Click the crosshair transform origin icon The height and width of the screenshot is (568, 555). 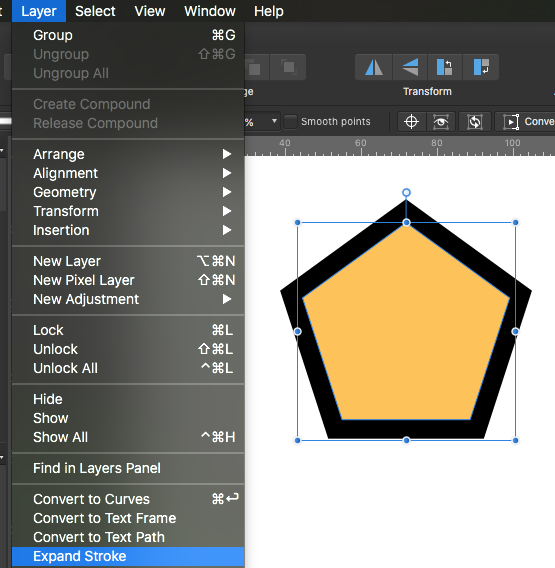pos(412,122)
